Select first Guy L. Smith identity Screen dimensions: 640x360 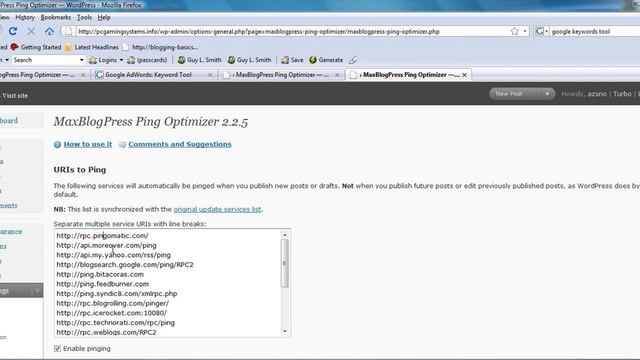200,60
